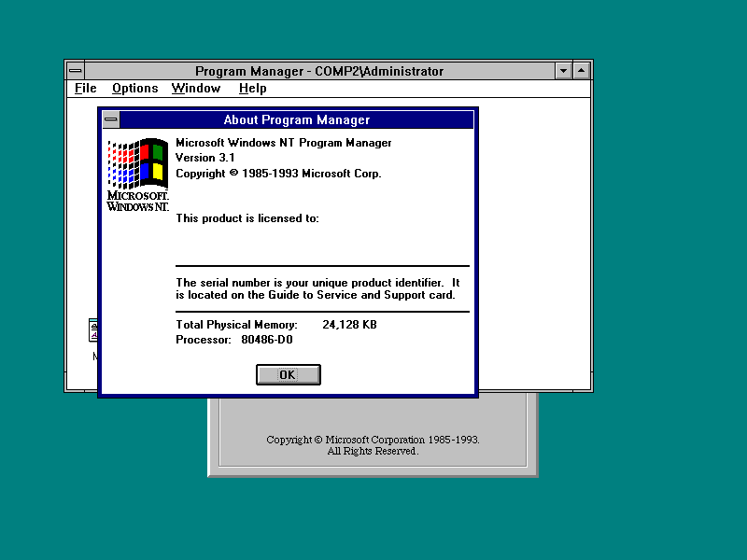Click the MICROSOFT WINDOWS NT wordmark under logo
The width and height of the screenshot is (747, 560).
(x=136, y=201)
